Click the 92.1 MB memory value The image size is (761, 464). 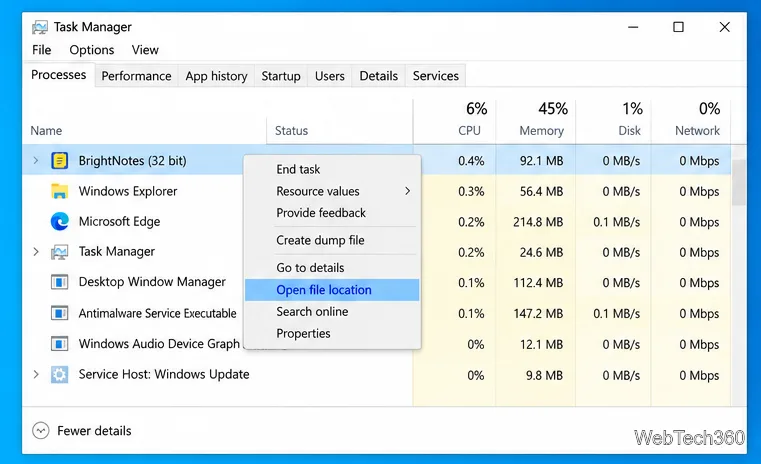pyautogui.click(x=542, y=161)
